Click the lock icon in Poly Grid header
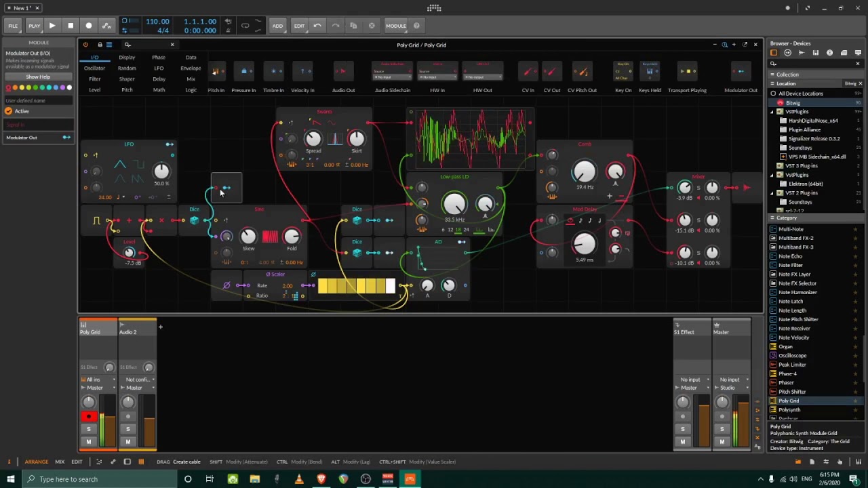Screen dimensions: 868x488 (100, 45)
